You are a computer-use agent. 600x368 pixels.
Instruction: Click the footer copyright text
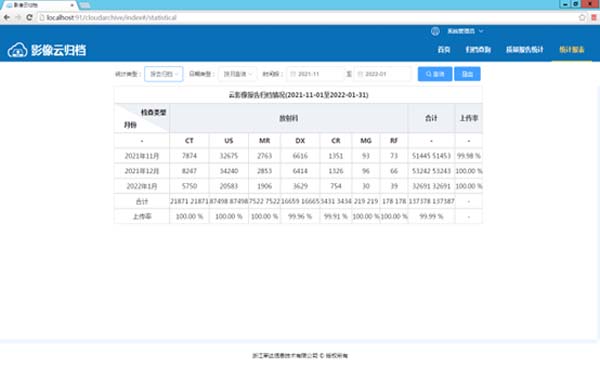point(300,356)
